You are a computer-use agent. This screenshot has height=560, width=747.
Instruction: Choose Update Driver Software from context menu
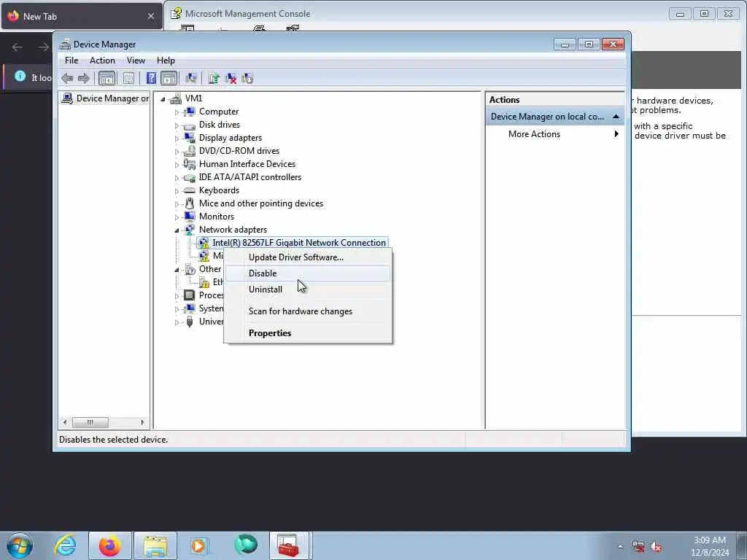308,257
